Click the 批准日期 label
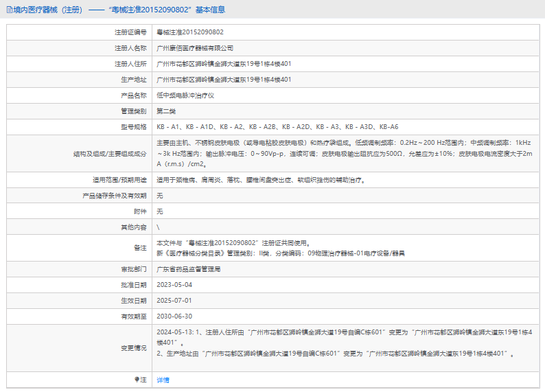The width and height of the screenshot is (545, 392). (134, 285)
